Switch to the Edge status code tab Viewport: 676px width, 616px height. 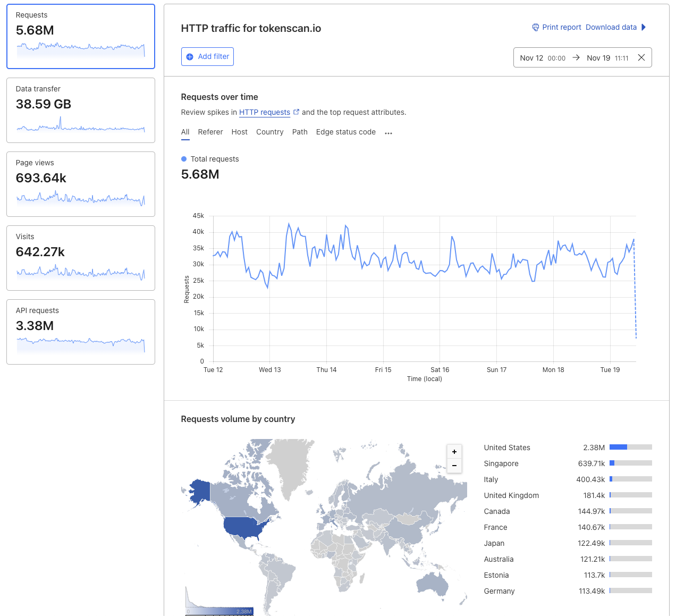[x=346, y=132]
